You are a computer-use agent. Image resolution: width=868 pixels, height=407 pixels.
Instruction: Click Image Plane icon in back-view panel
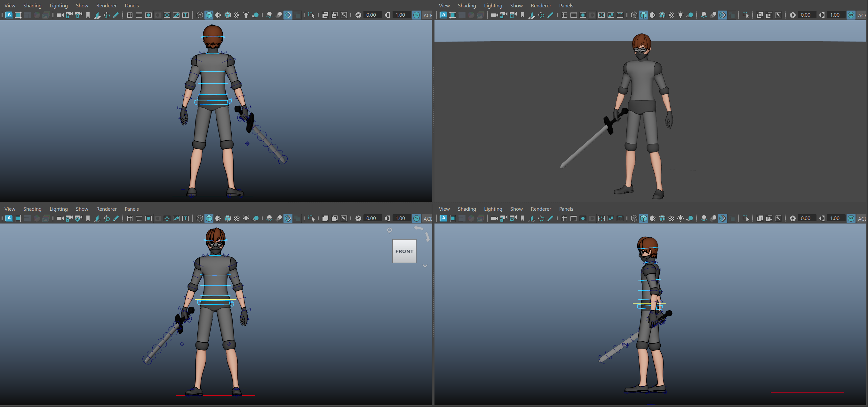[97, 15]
